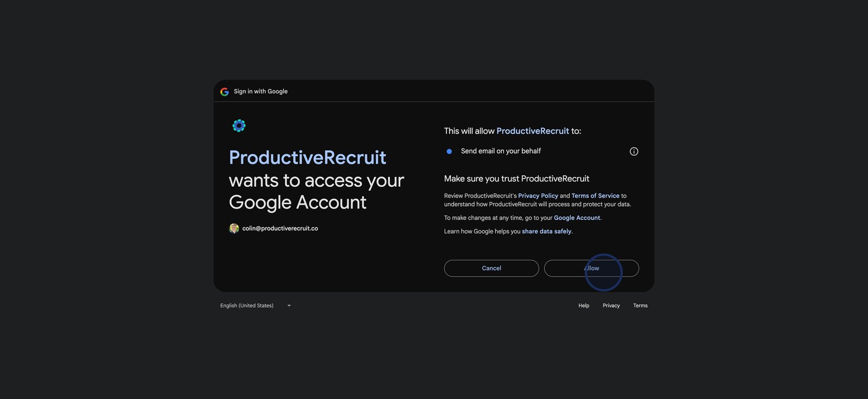Click the Allow button
868x399 pixels.
591,268
